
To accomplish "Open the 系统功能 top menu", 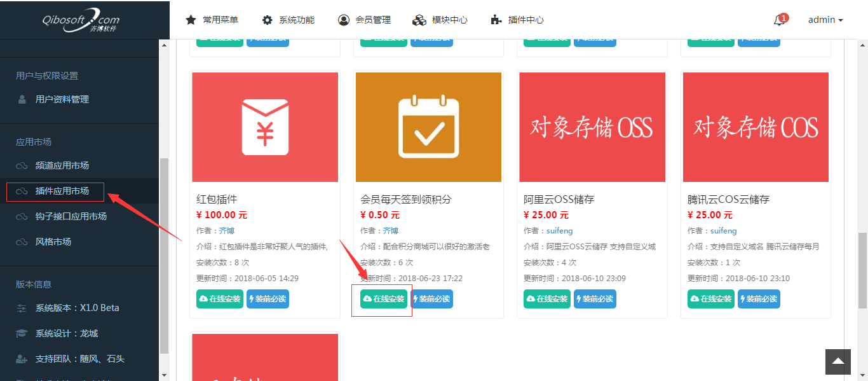I will point(288,20).
